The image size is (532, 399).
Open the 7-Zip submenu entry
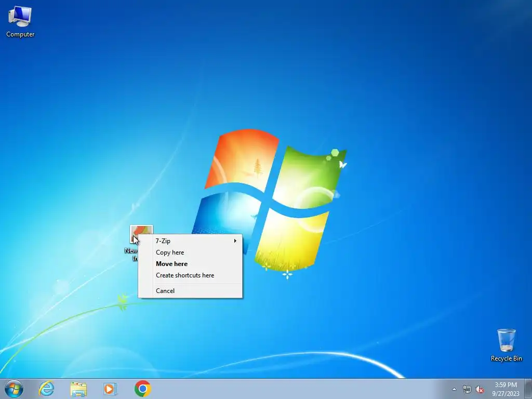tap(190, 241)
